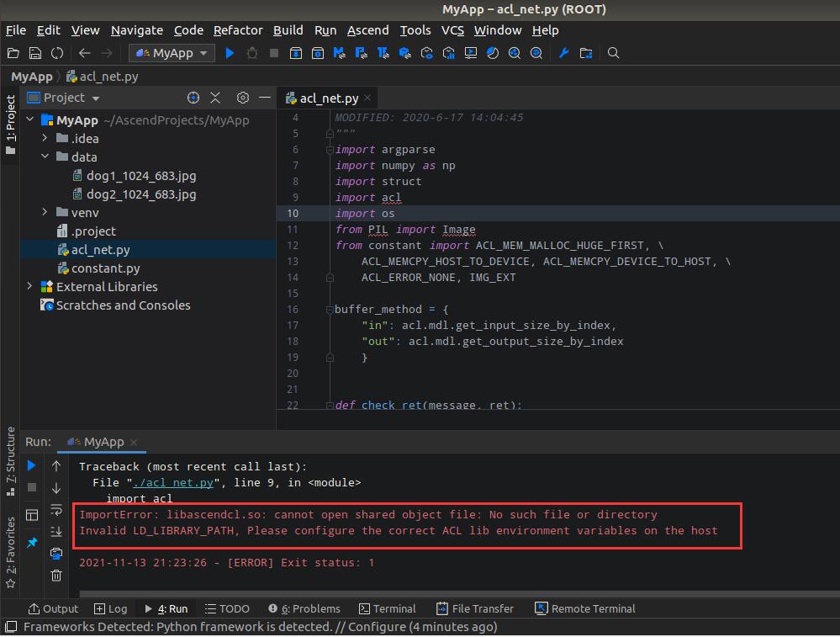
Task: Open settings via the wrench icon
Action: (564, 53)
